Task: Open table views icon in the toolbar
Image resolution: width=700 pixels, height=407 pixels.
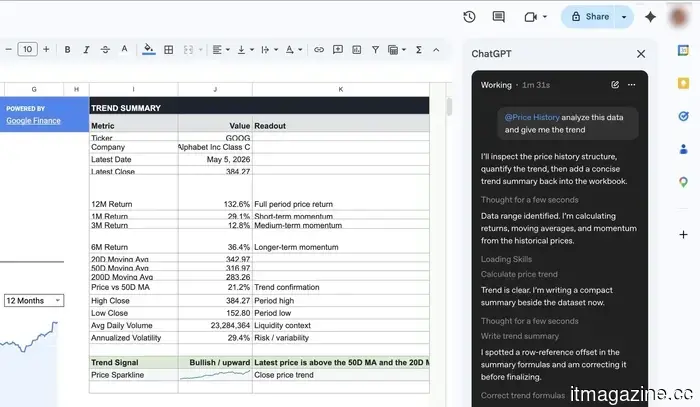Action: point(393,50)
